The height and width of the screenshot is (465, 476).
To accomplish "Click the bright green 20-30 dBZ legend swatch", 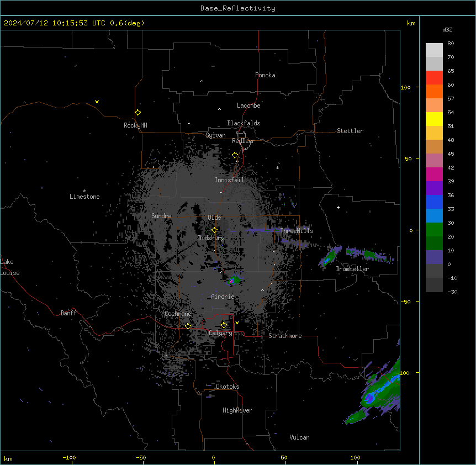I will tap(434, 230).
